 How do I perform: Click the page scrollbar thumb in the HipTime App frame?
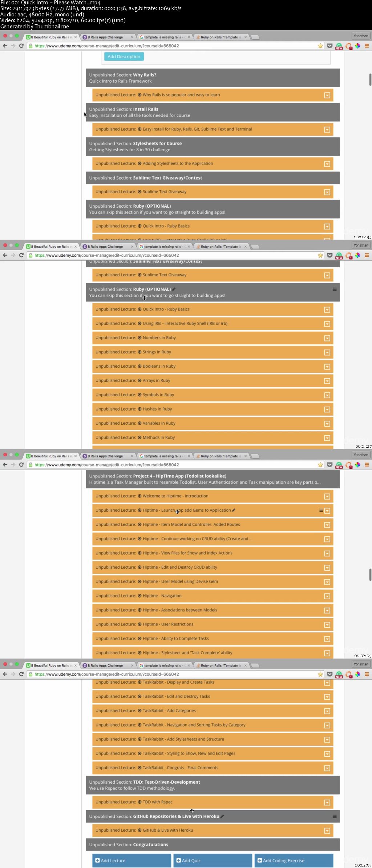click(x=370, y=575)
